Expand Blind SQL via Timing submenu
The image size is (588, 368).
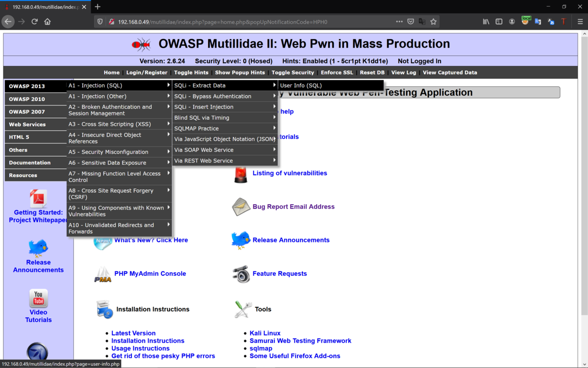coord(225,118)
